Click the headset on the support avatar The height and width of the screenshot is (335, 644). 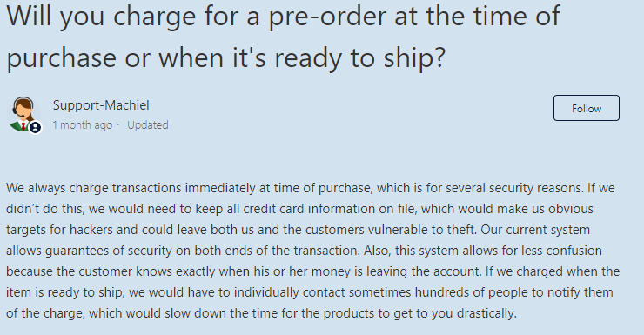[19, 107]
